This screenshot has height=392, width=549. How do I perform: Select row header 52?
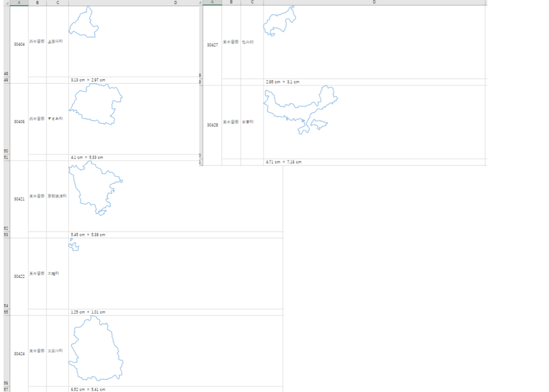pos(7,197)
